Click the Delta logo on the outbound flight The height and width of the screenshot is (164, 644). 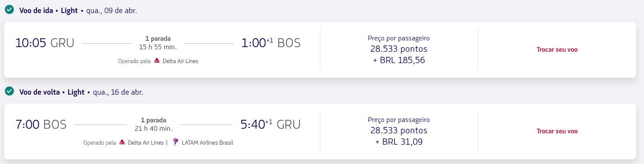tap(157, 61)
